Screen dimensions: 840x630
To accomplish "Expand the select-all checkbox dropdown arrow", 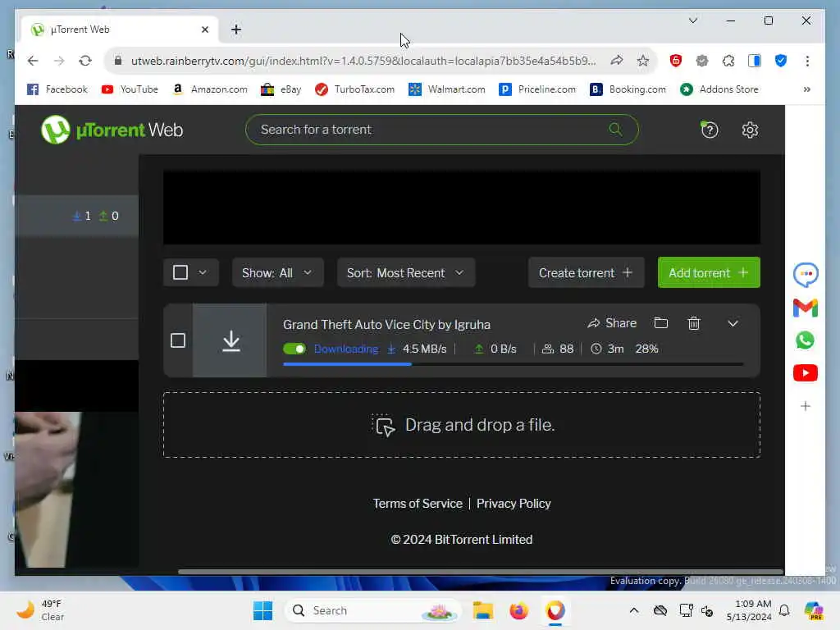I will pyautogui.click(x=203, y=272).
